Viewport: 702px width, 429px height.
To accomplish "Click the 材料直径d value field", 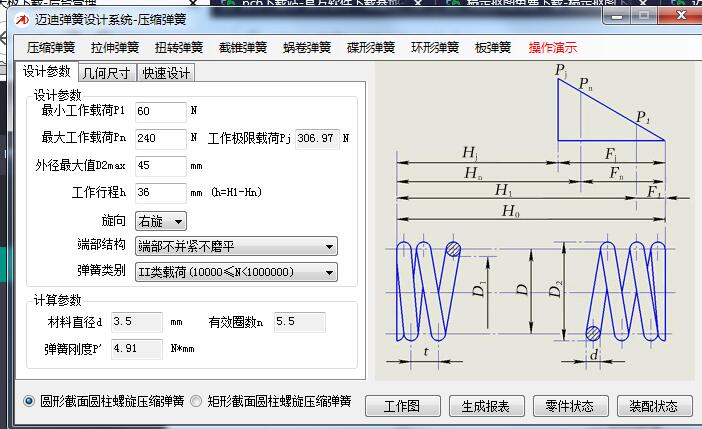I will pos(137,322).
